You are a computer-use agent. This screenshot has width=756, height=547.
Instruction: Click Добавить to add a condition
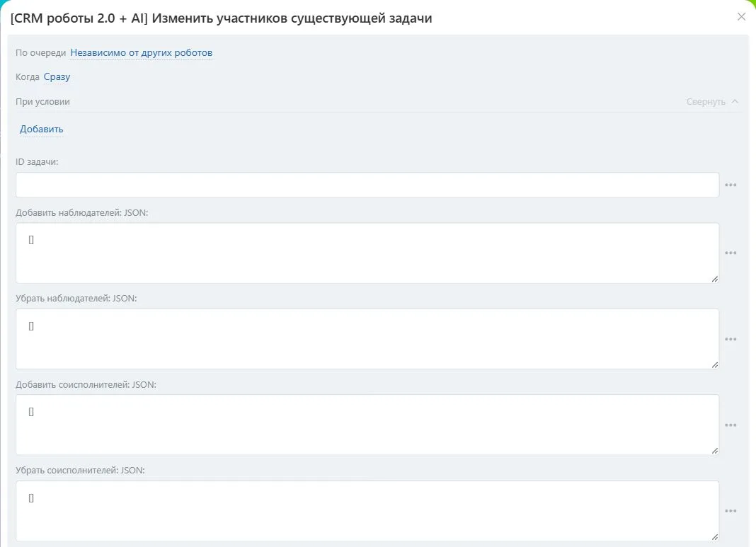coord(42,129)
